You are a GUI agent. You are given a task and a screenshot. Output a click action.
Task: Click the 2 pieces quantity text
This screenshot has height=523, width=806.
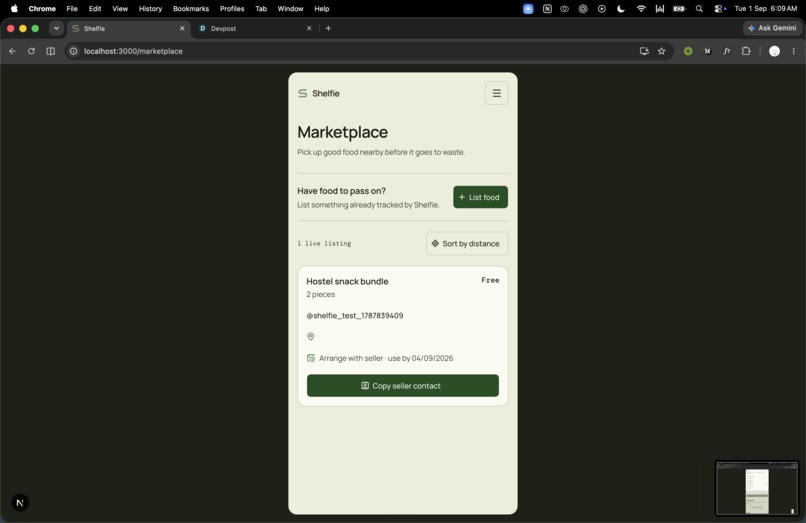[x=320, y=294]
